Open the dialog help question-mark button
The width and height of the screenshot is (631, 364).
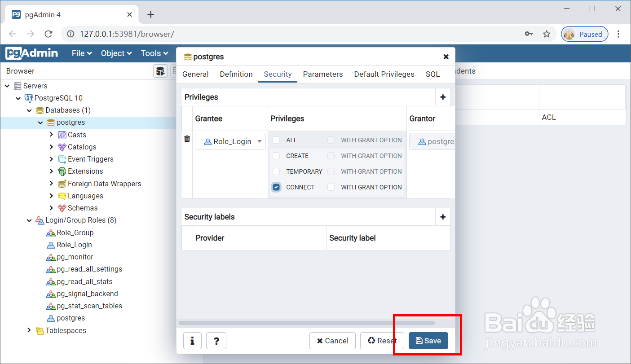216,341
